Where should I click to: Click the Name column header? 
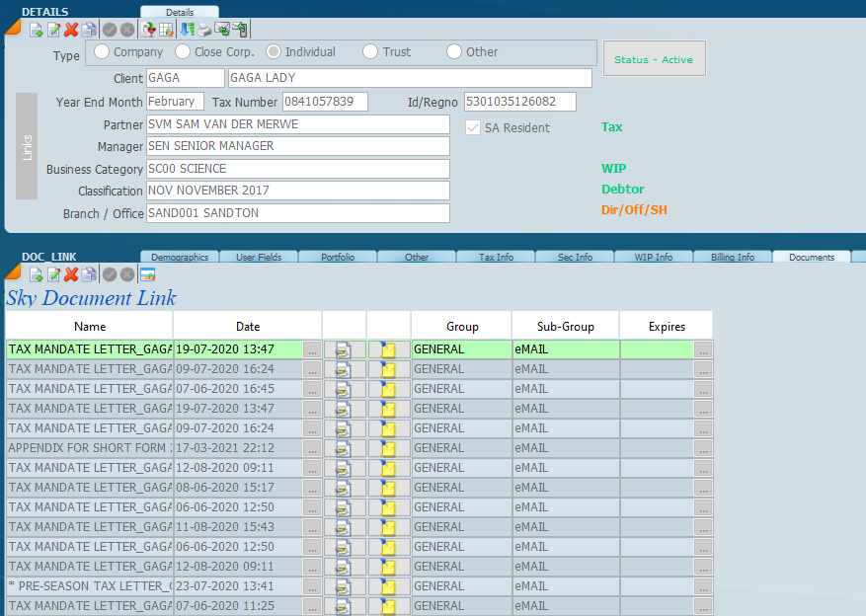[89, 326]
